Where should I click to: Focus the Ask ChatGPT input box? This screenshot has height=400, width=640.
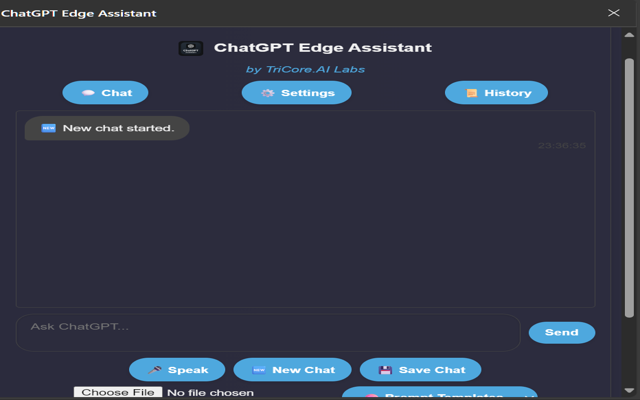click(268, 332)
